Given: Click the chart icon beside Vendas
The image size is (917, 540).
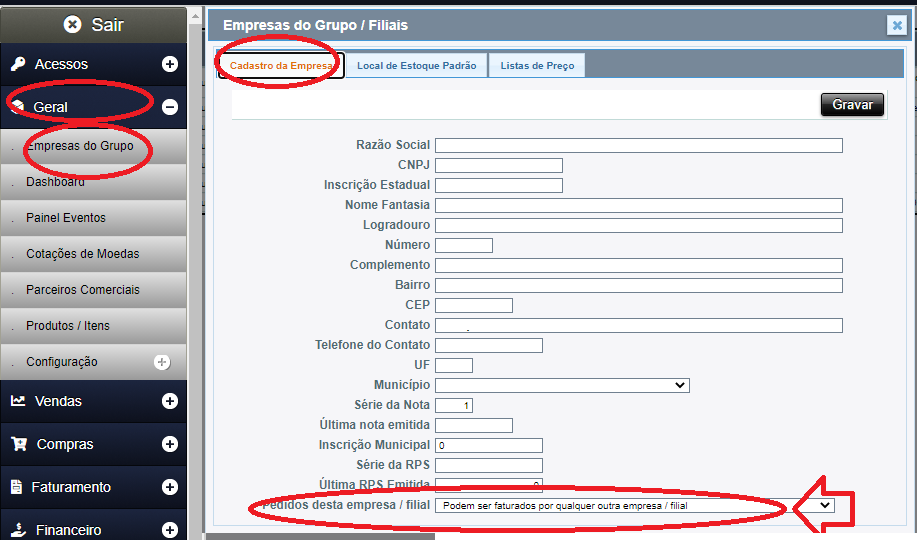Looking at the screenshot, I should click(x=18, y=401).
